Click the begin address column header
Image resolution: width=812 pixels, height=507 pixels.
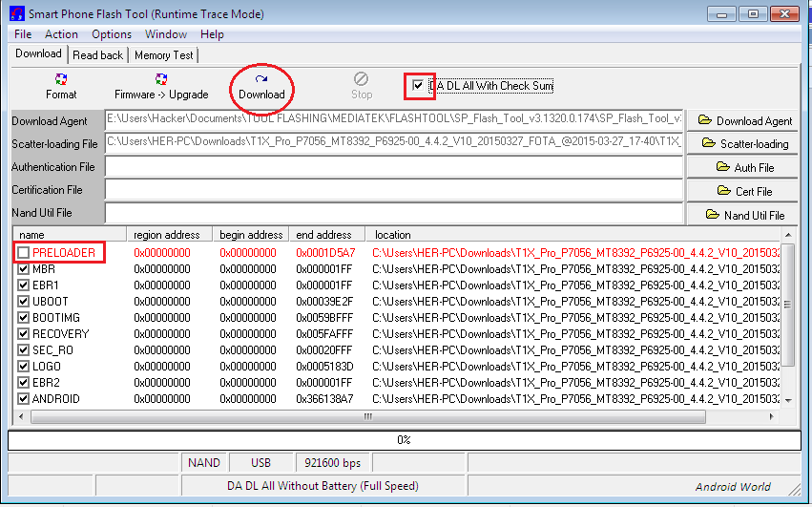point(251,234)
